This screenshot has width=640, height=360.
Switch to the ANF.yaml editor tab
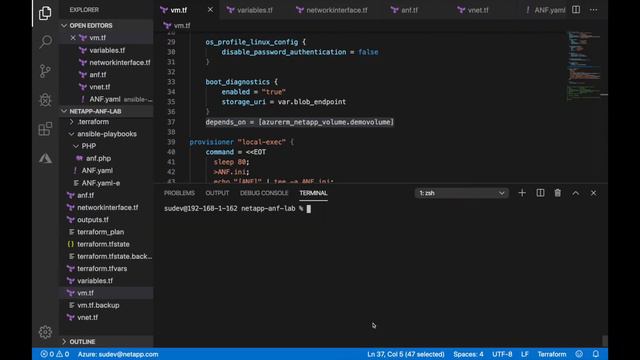click(x=545, y=10)
